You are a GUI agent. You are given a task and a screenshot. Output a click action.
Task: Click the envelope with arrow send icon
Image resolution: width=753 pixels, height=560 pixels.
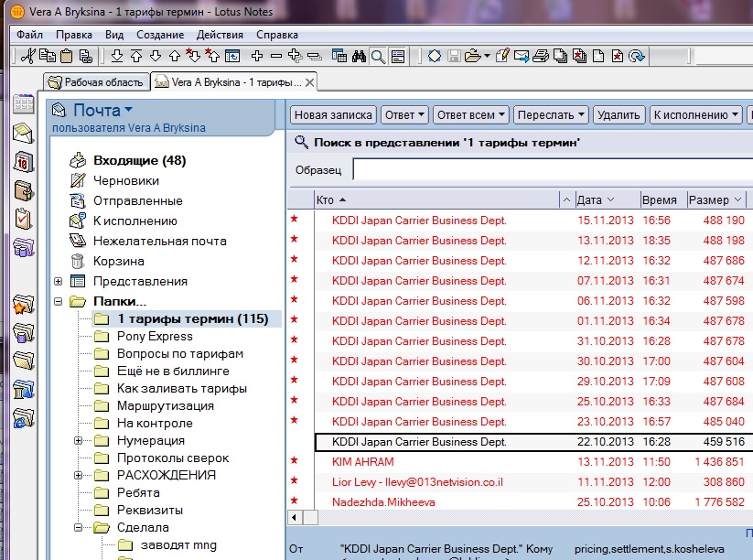tap(522, 56)
